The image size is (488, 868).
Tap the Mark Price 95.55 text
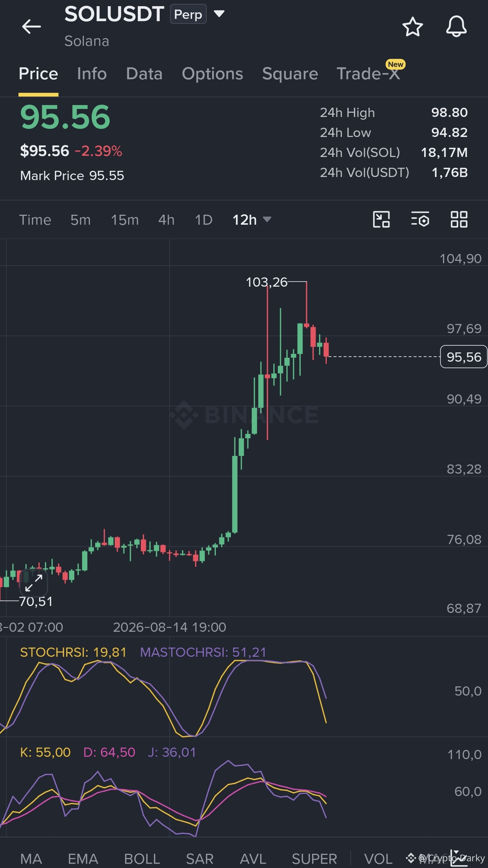[x=72, y=175]
